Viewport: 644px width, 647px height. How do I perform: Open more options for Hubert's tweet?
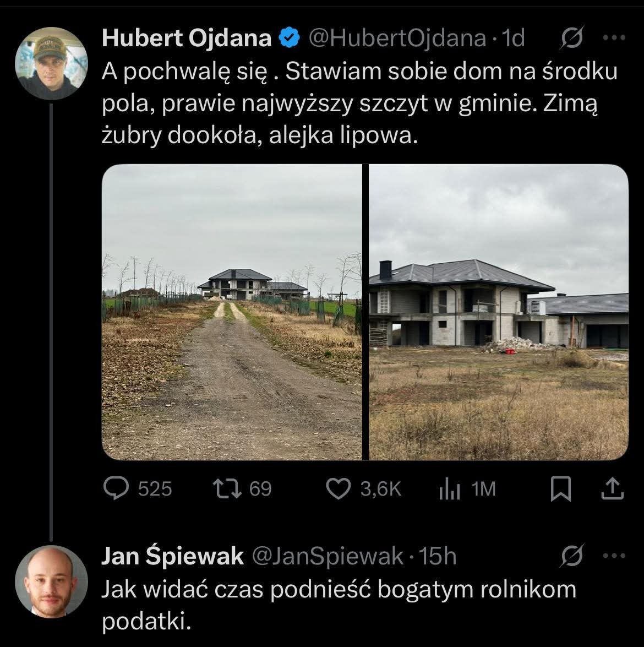click(614, 39)
